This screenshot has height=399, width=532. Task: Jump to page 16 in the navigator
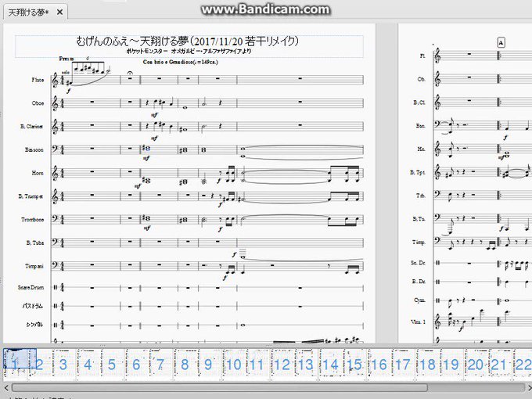[x=379, y=364]
